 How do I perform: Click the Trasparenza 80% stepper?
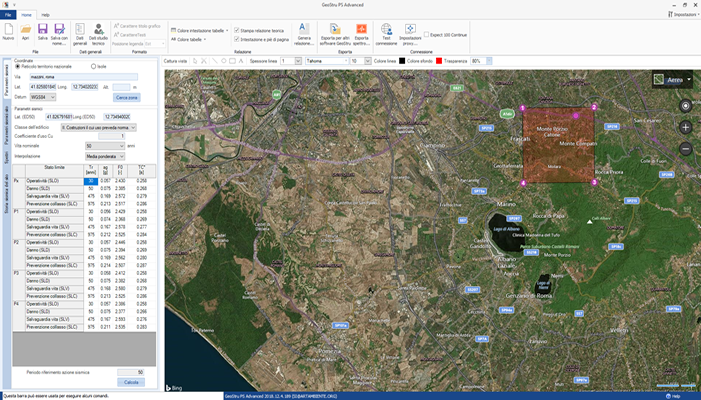[489, 61]
